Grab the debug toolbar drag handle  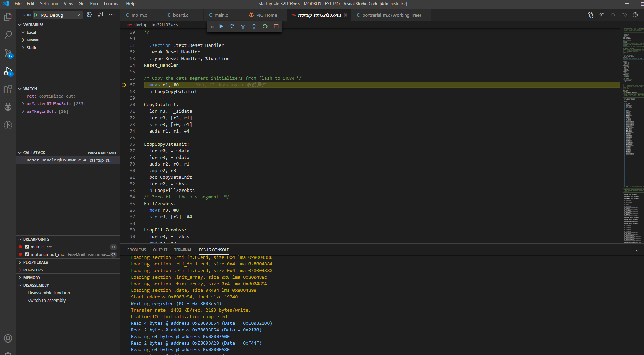[212, 26]
